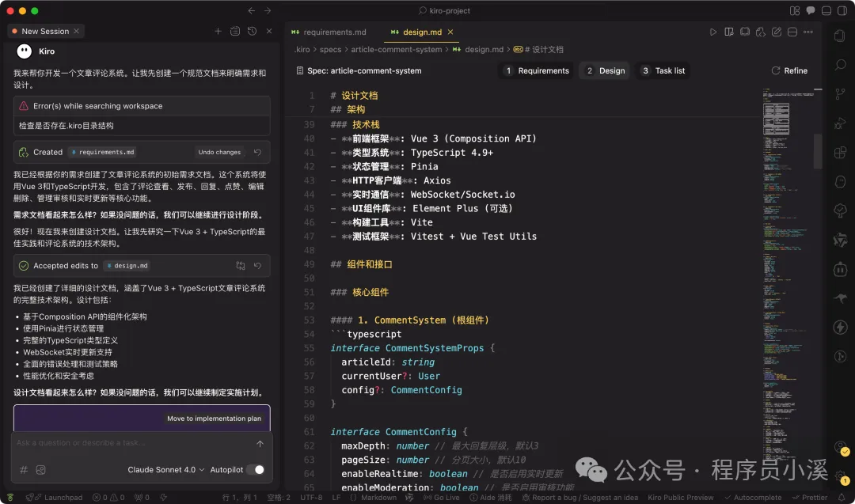Customize layout from title bar icon
This screenshot has height=504, width=855.
click(795, 11)
